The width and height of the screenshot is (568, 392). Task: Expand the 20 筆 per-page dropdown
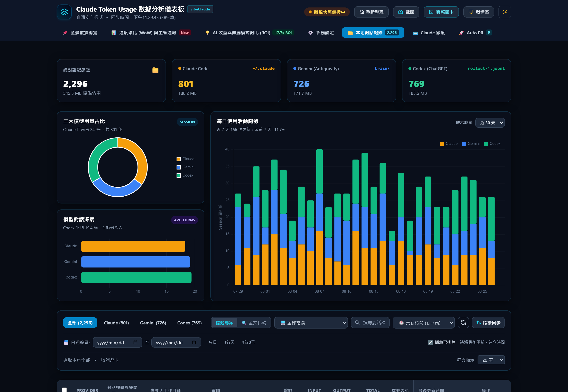[x=491, y=360]
